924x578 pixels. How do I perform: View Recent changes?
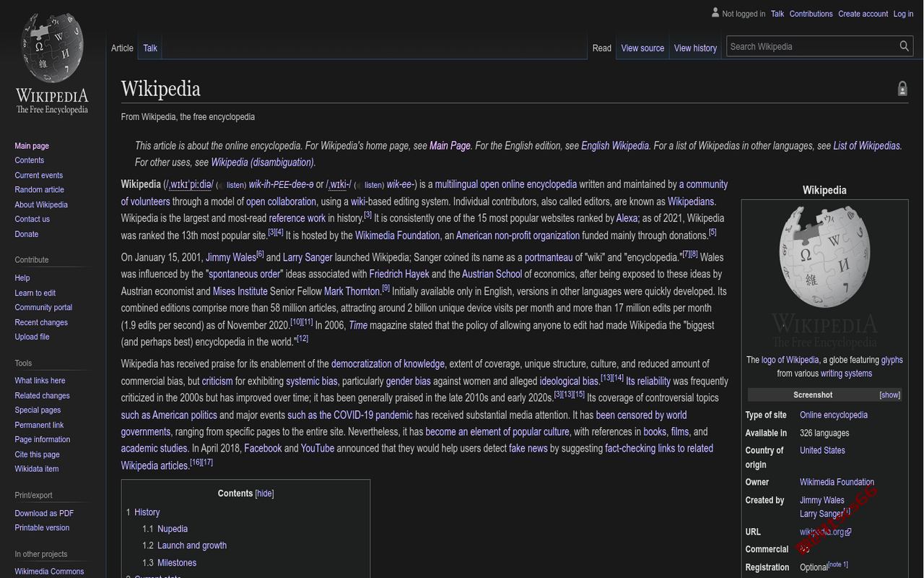[41, 323]
